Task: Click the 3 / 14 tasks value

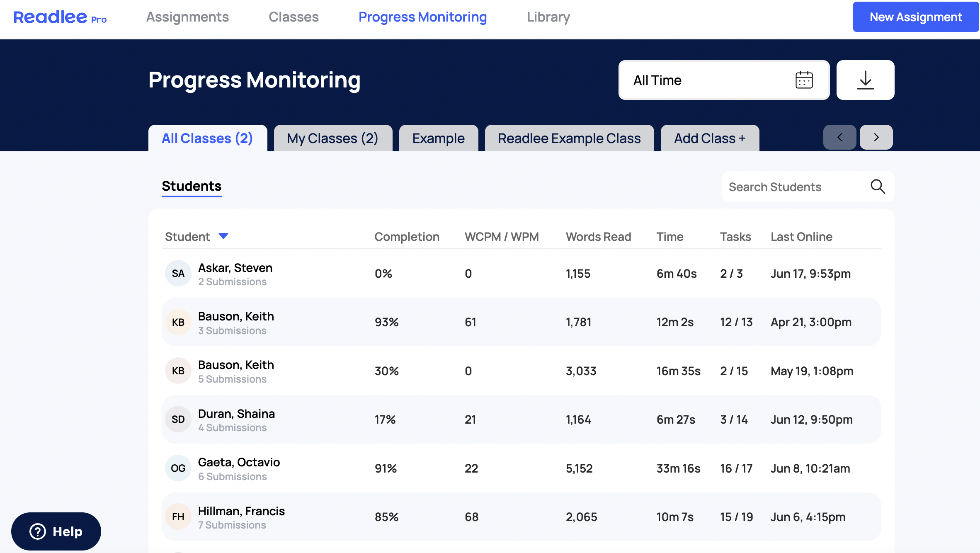Action: [734, 420]
